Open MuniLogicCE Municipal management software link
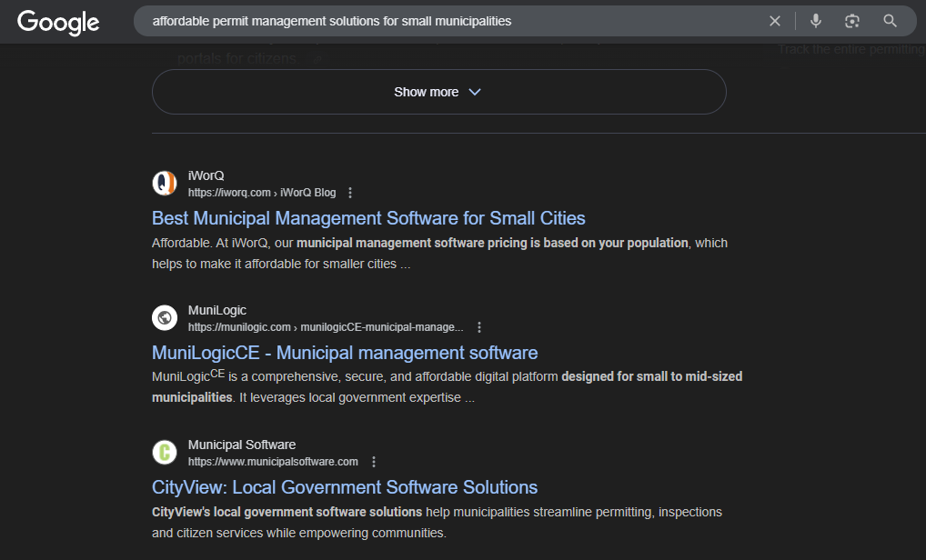The width and height of the screenshot is (926, 560). pos(345,353)
